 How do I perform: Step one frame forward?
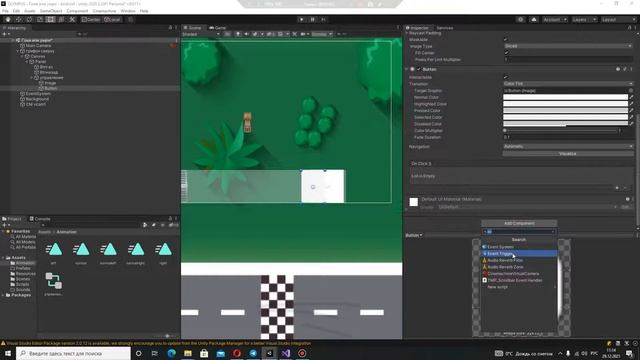coord(323,20)
